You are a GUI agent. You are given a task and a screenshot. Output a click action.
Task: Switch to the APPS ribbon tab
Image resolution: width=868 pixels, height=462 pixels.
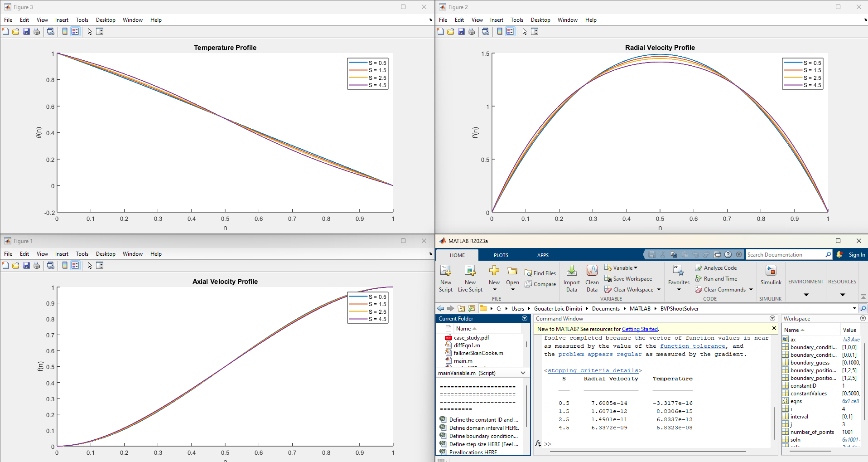(543, 255)
